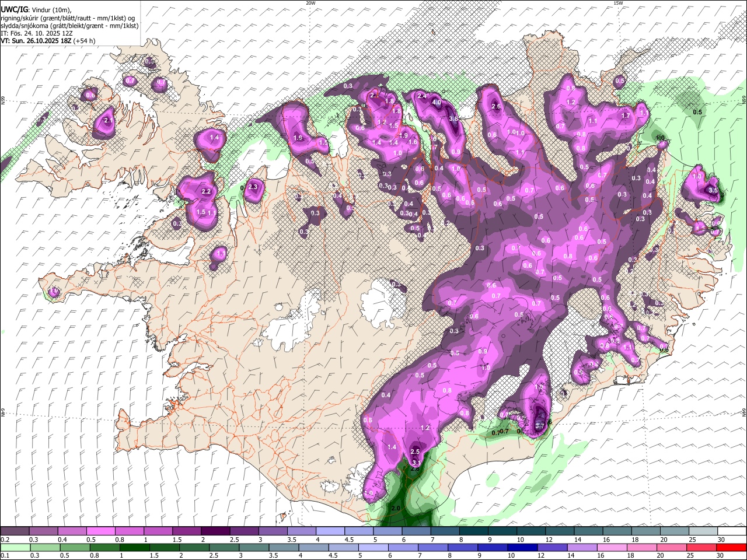Select the deep blue rain swatch at 10
The image size is (747, 560).
pyautogui.click(x=522, y=547)
